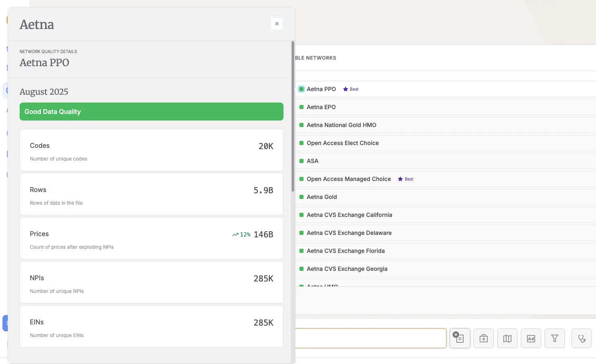Click the green square beside ASA
This screenshot has width=596, height=364.
coord(301,161)
